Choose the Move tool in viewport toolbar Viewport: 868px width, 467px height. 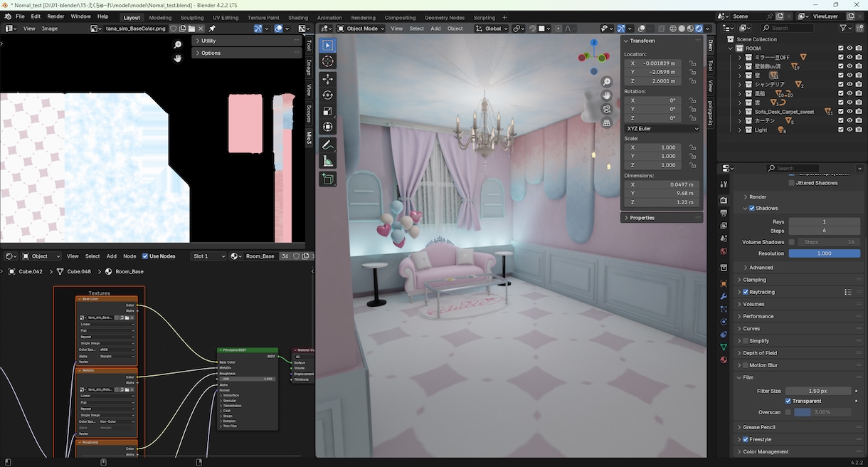pos(328,79)
